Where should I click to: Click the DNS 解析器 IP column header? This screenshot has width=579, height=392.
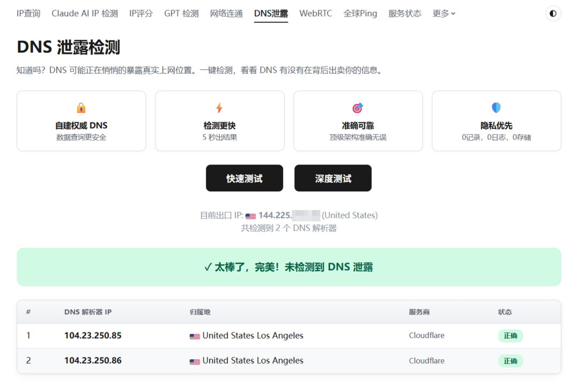click(88, 312)
